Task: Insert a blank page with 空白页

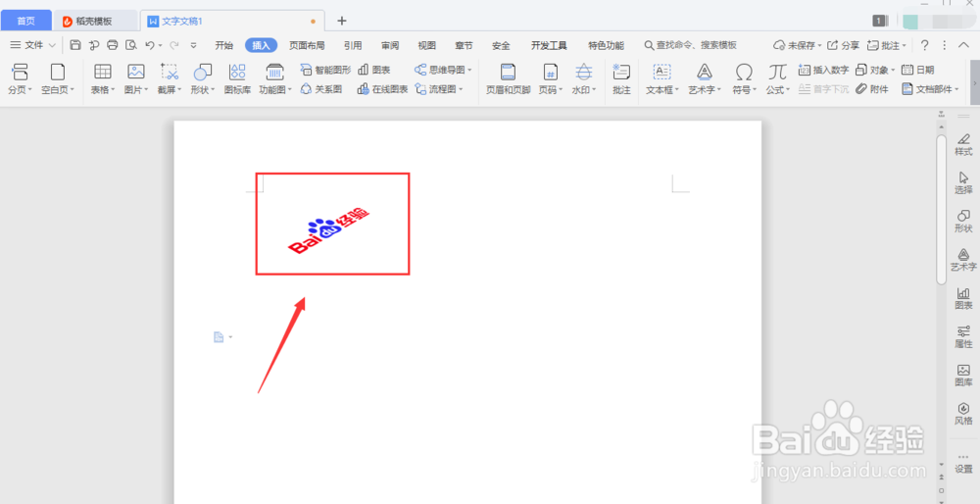Action: [x=58, y=78]
